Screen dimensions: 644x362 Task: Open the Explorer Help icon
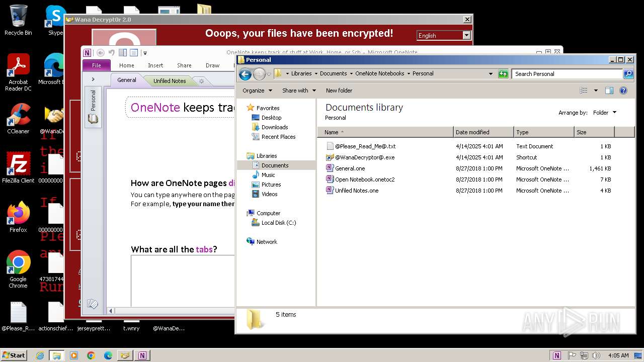pos(623,90)
